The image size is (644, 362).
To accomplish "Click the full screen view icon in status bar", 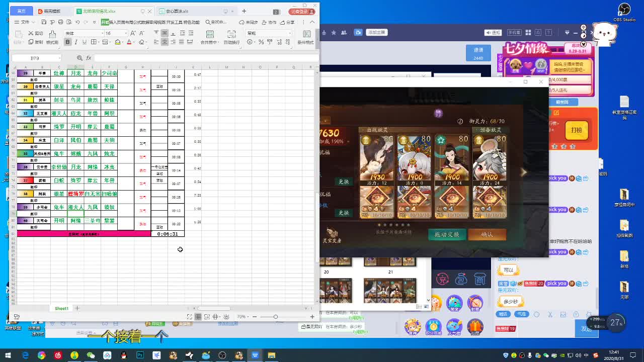I will coord(189,317).
